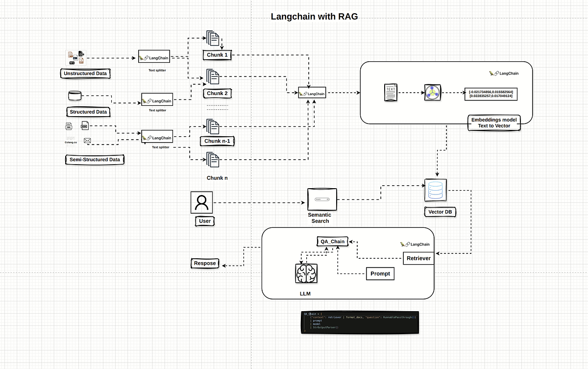Click the 'Vector DB' label
The height and width of the screenshot is (369, 588).
point(440,212)
